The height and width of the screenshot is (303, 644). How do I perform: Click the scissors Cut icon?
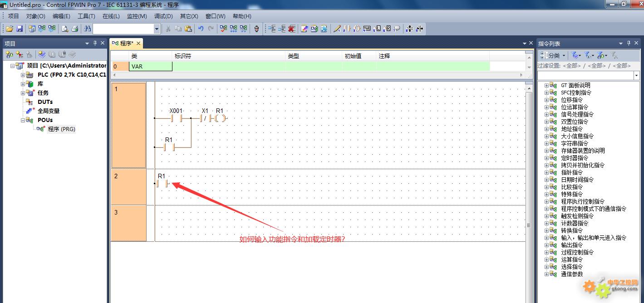coord(168,29)
